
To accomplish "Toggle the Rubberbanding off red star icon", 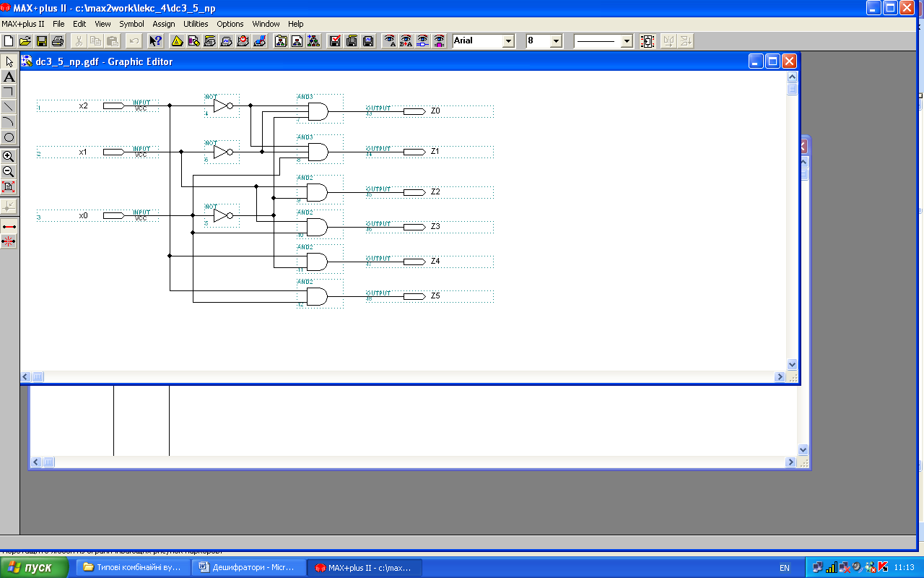I will tap(9, 241).
